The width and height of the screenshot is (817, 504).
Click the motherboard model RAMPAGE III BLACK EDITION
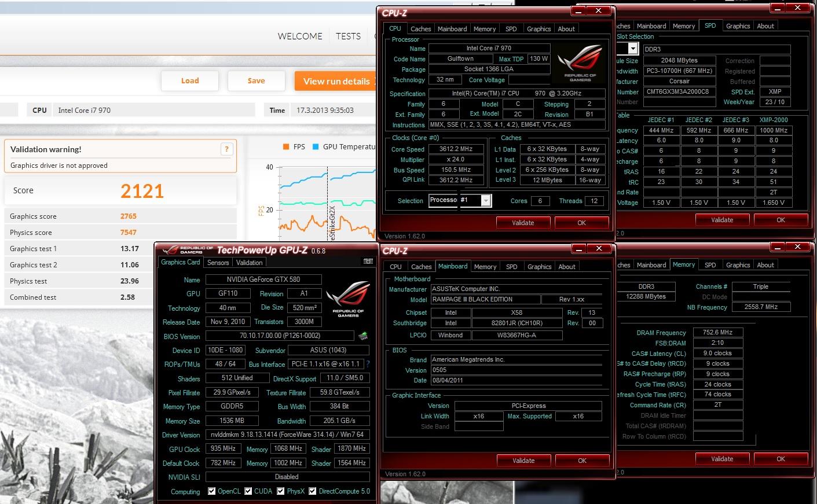click(485, 299)
